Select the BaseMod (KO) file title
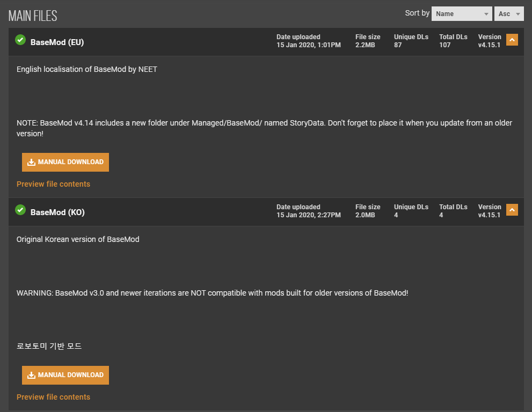 coord(57,212)
